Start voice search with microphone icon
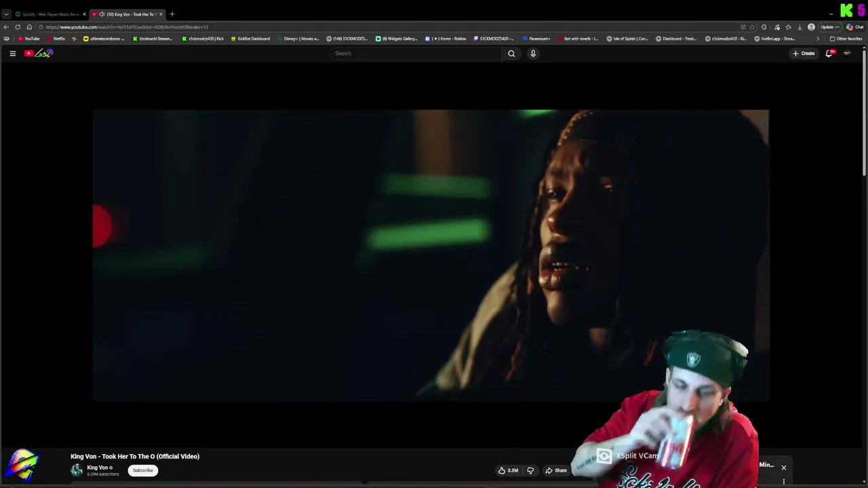868x488 pixels. pos(533,54)
